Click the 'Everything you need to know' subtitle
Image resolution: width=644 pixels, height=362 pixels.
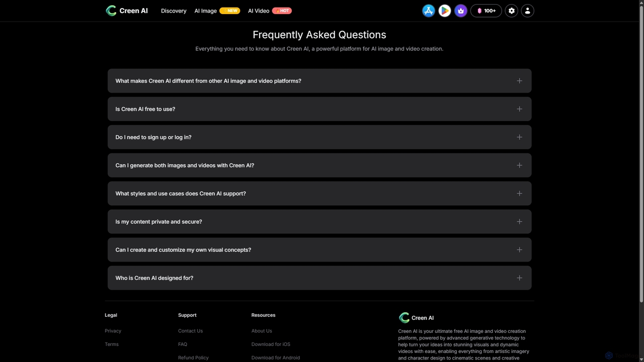(319, 49)
